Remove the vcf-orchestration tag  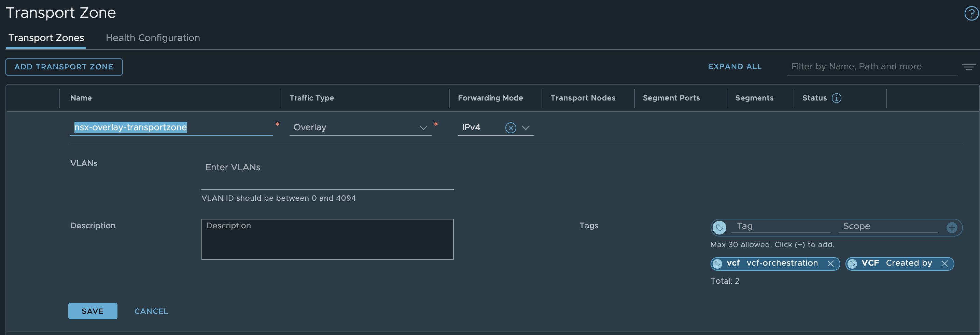click(x=830, y=264)
